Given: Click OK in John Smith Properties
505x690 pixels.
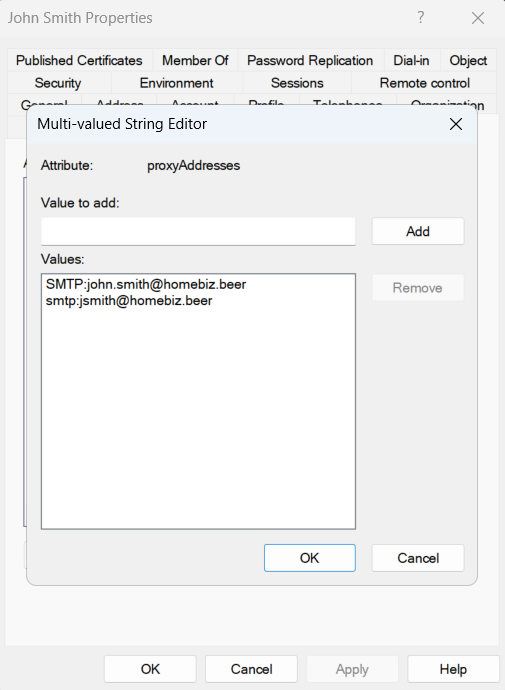Looking at the screenshot, I should 150,669.
